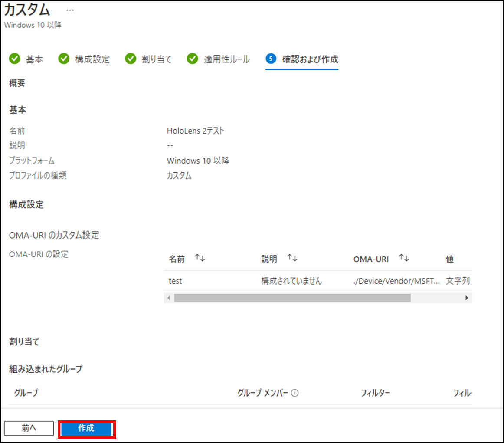Click the カスタム profile type value
This screenshot has width=504, height=443.
(179, 176)
